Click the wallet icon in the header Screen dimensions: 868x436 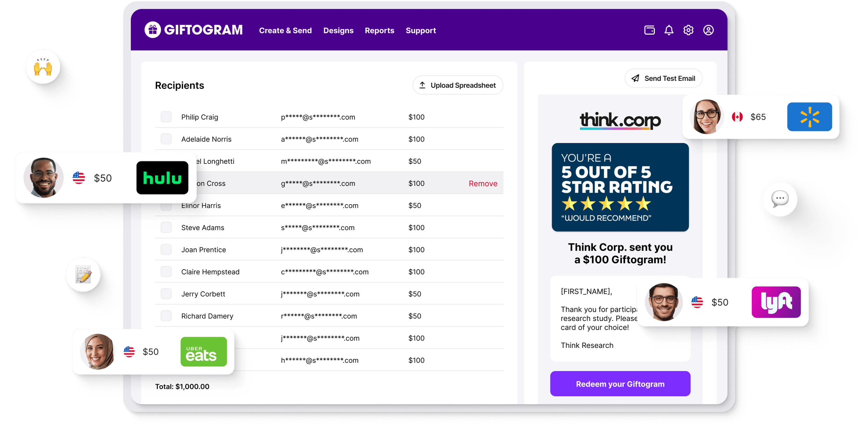(649, 30)
